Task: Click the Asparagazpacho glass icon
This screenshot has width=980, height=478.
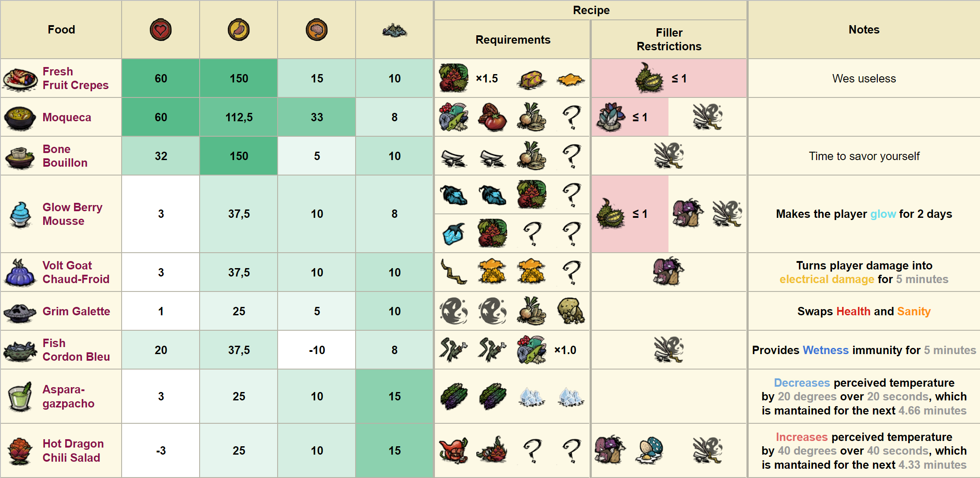Action: point(20,396)
